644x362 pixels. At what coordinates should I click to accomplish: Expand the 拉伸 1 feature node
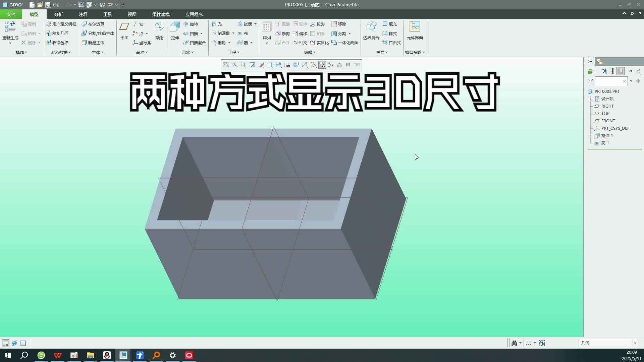click(x=591, y=136)
